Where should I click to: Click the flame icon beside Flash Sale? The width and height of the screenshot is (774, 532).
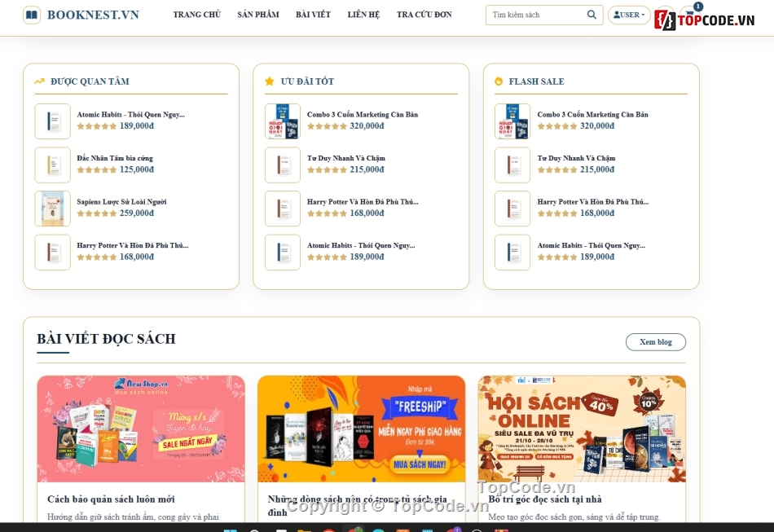click(x=499, y=81)
